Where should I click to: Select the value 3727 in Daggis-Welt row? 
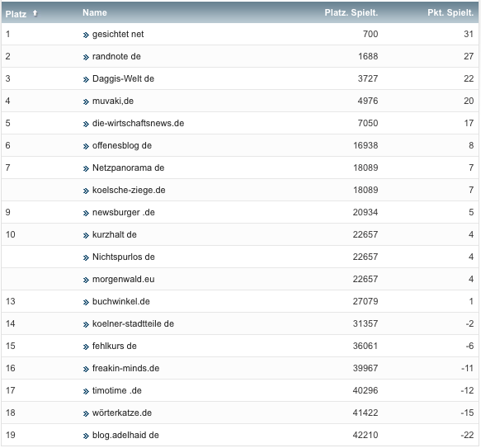[368, 78]
